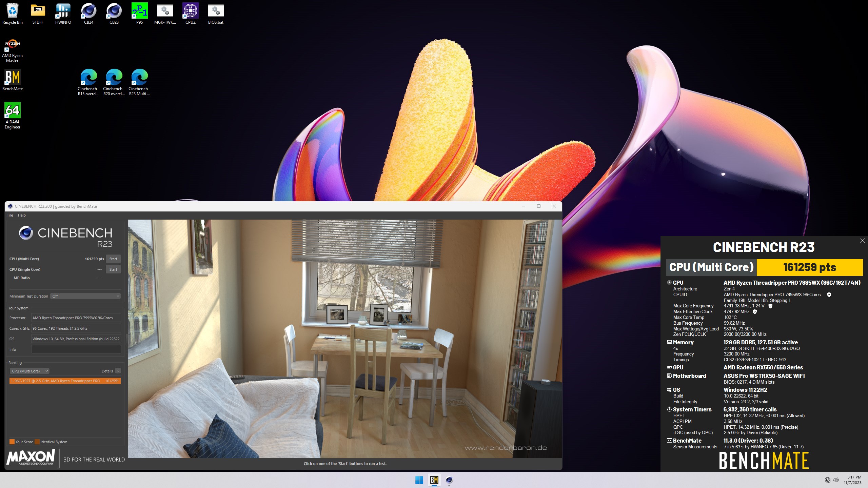Click the BenchMate taskbar icon
Image resolution: width=868 pixels, height=488 pixels.
pos(434,480)
